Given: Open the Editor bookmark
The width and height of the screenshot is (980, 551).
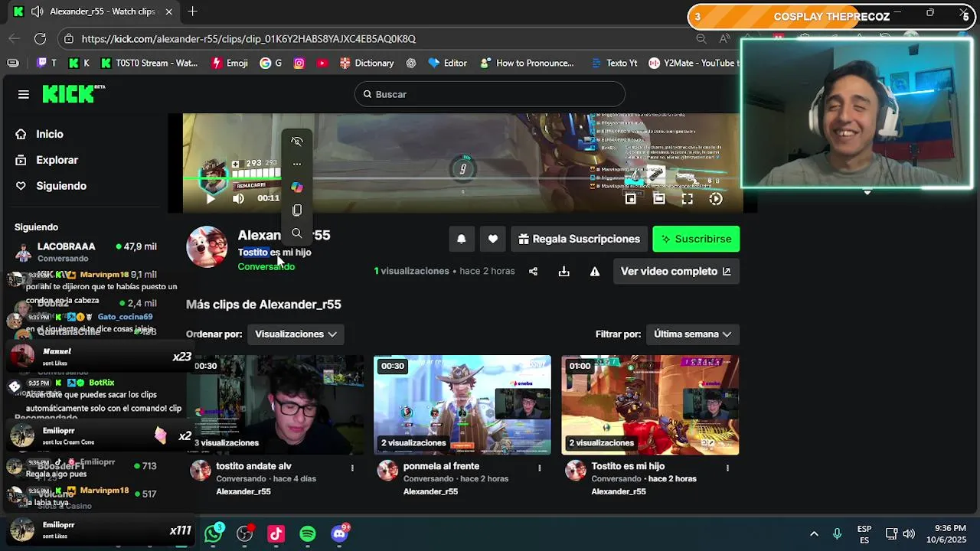Looking at the screenshot, I should [447, 63].
